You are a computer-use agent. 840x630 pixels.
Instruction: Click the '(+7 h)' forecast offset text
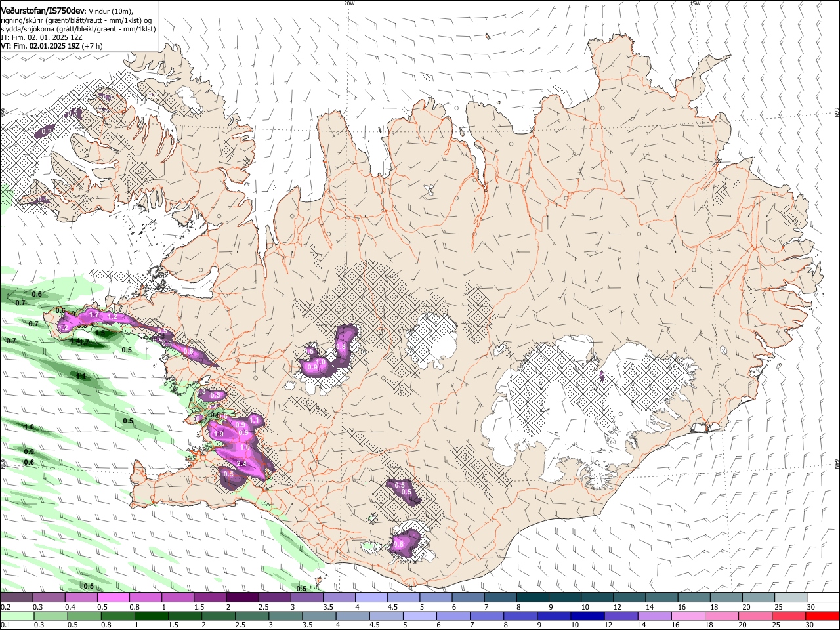pyautogui.click(x=93, y=46)
